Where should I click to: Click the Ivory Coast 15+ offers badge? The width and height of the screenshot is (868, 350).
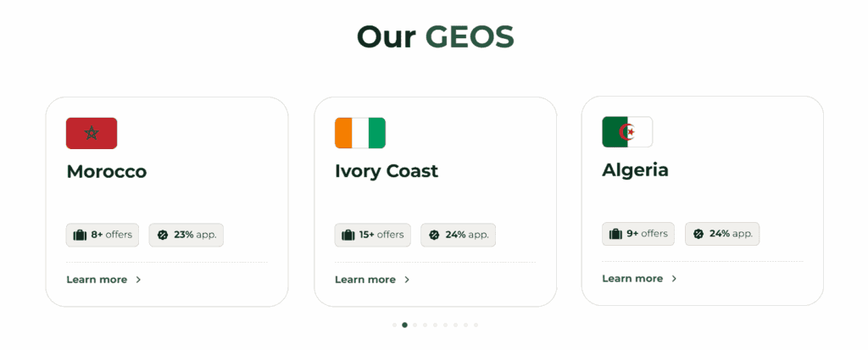pyautogui.click(x=372, y=235)
